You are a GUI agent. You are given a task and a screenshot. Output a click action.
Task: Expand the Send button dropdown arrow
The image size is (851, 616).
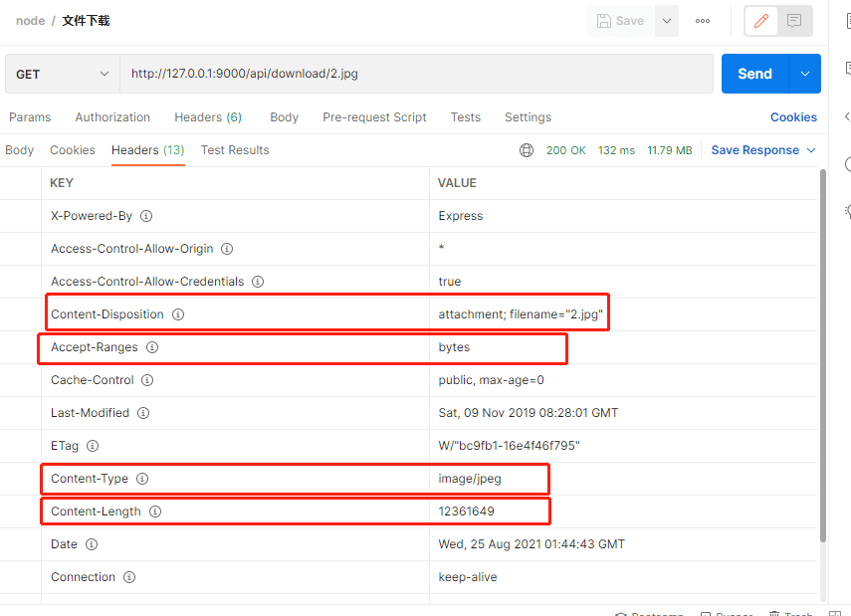pos(805,74)
